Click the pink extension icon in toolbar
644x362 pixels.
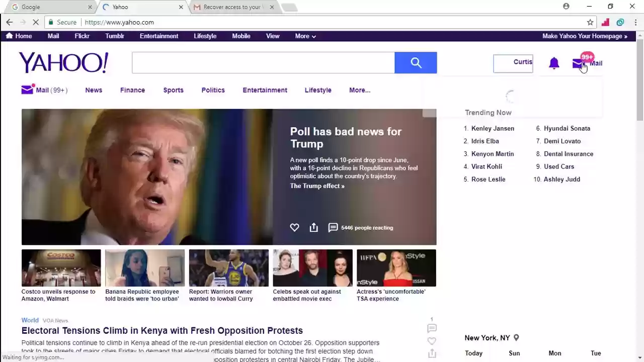point(605,22)
